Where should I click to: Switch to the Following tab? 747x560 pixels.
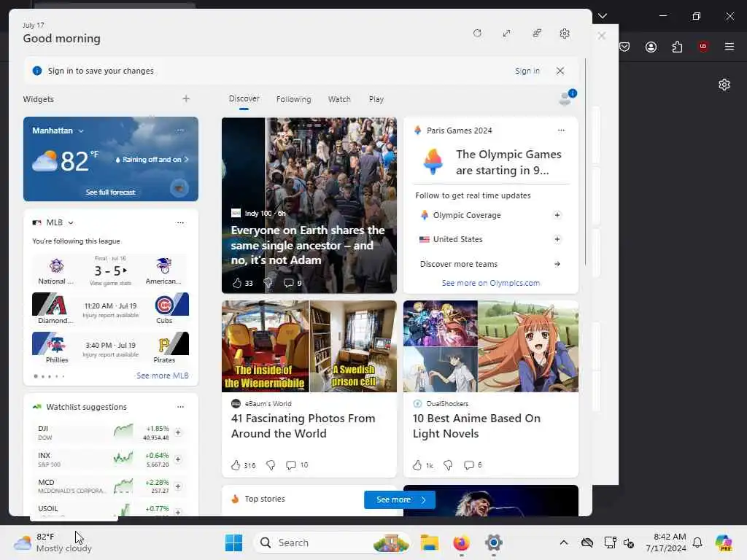click(293, 99)
